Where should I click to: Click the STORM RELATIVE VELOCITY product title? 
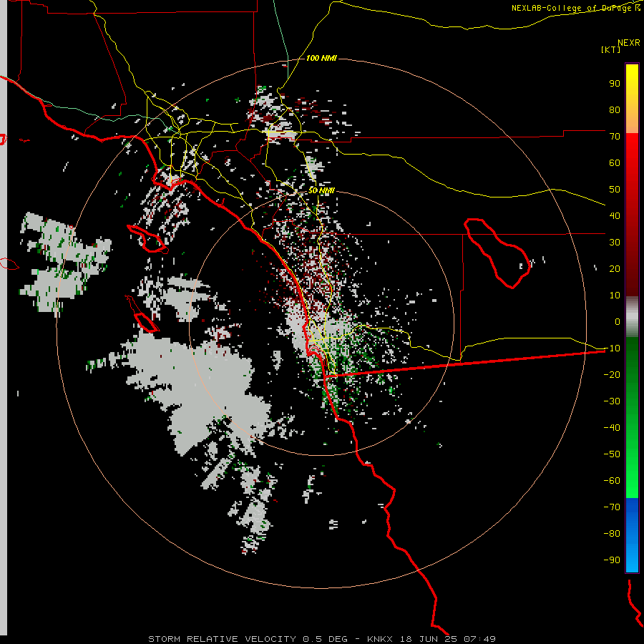coord(222,639)
